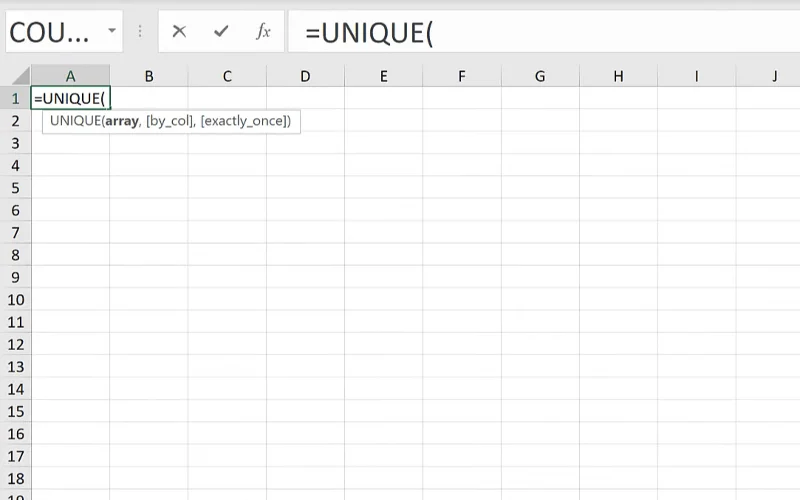Image resolution: width=800 pixels, height=500 pixels.
Task: Select column F header
Action: [x=462, y=76]
